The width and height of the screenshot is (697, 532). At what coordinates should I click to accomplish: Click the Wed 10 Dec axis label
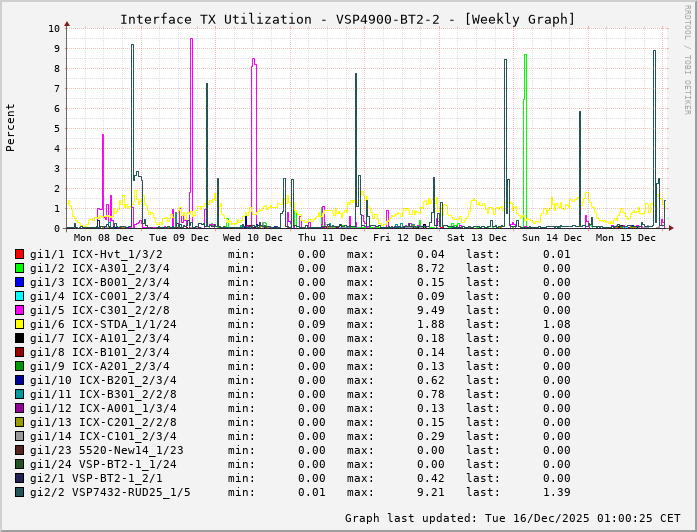252,238
